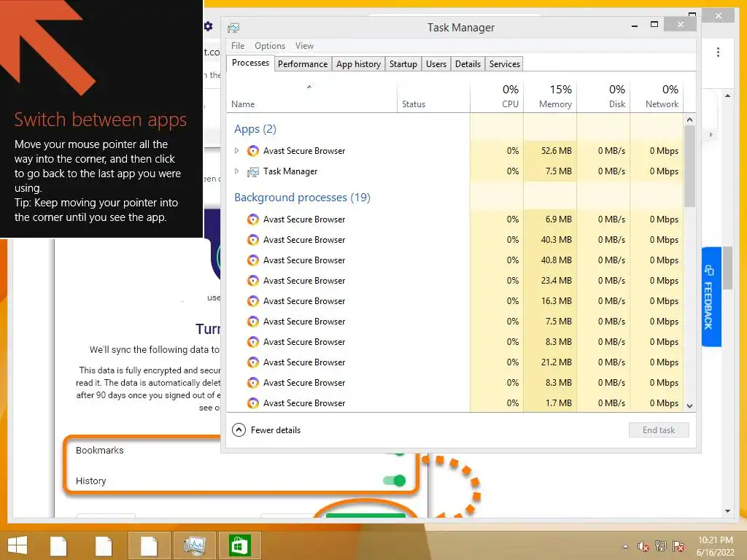747x560 pixels.
Task: Open first blank document taskbar icon
Action: [x=58, y=545]
